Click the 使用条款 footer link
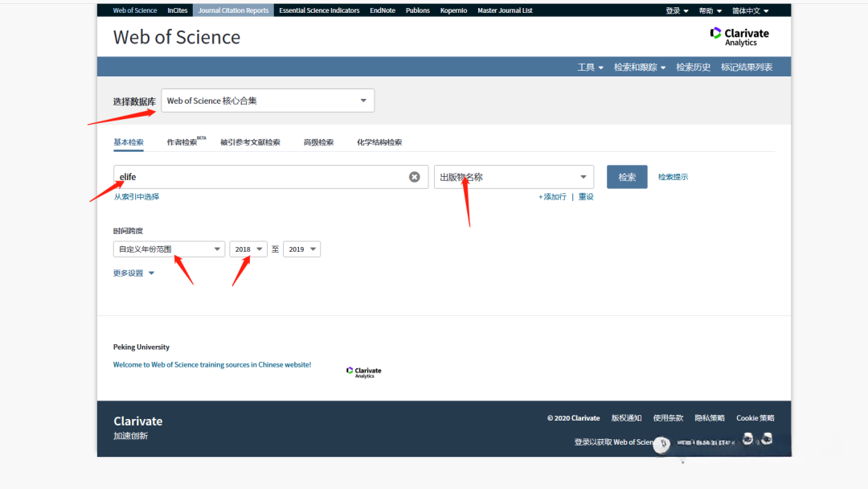 (668, 418)
